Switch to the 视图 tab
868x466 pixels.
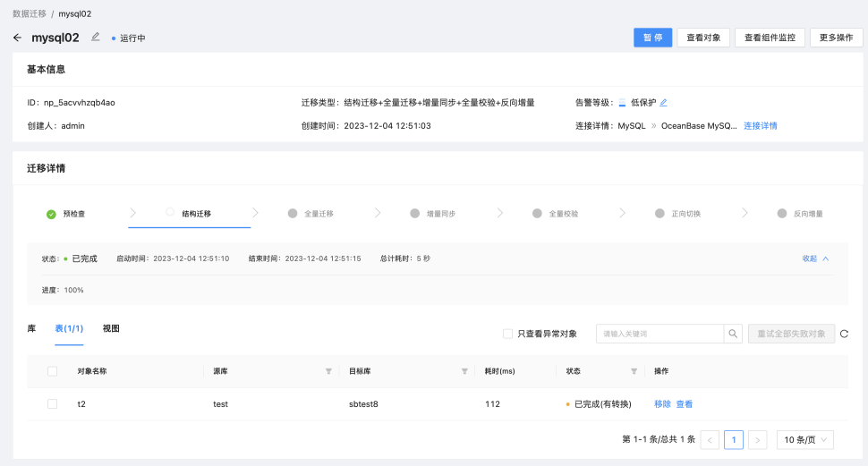point(111,329)
